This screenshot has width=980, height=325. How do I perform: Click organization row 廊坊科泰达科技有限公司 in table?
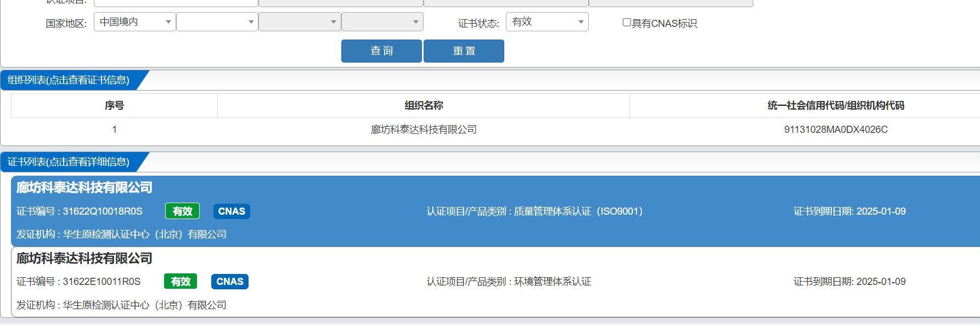pos(424,130)
